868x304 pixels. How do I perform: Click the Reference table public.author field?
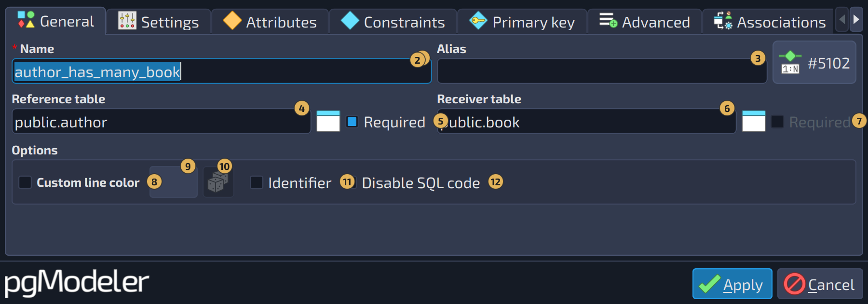click(x=161, y=122)
